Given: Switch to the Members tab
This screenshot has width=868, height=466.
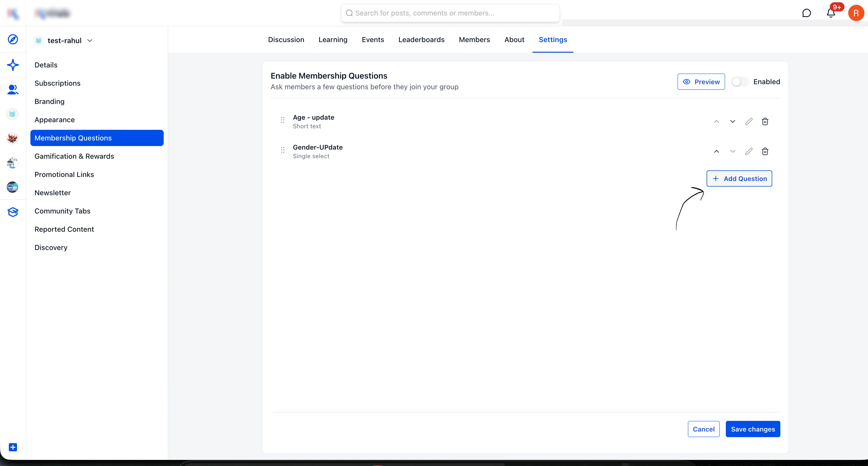Looking at the screenshot, I should click(x=474, y=40).
